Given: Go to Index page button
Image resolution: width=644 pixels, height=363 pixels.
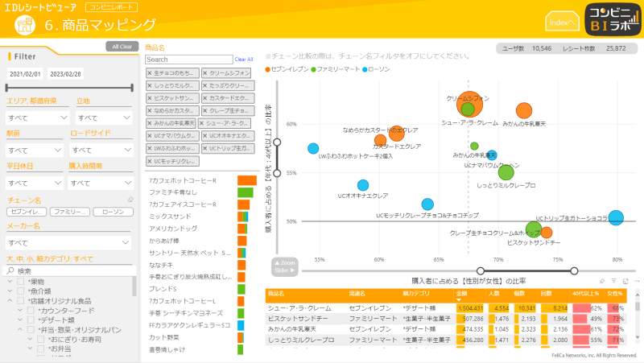Looking at the screenshot, I should pos(562,22).
